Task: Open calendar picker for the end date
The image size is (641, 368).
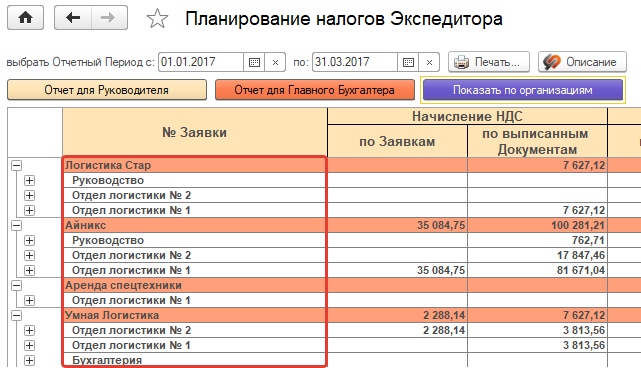Action: tap(408, 62)
